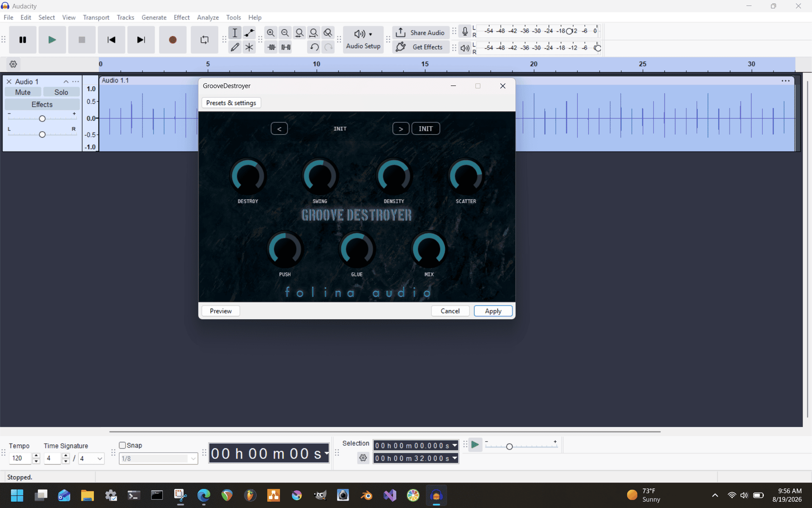Toggle Solo on Audio 1 track
Screen dimensions: 812x508
(61, 92)
